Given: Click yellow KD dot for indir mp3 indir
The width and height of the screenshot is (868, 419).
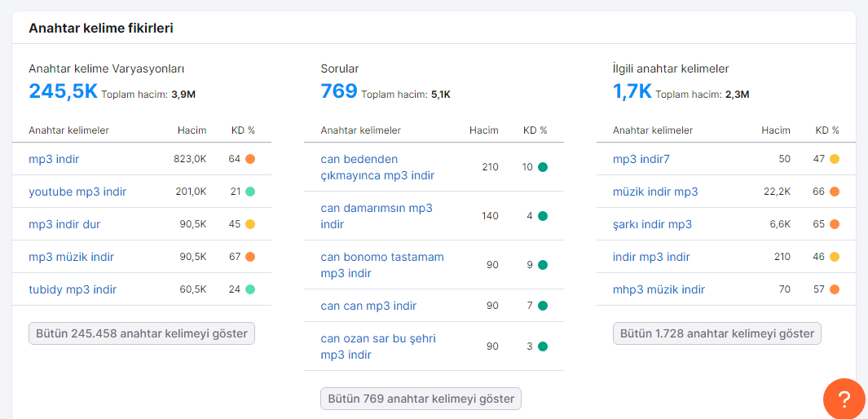Looking at the screenshot, I should click(x=835, y=257).
